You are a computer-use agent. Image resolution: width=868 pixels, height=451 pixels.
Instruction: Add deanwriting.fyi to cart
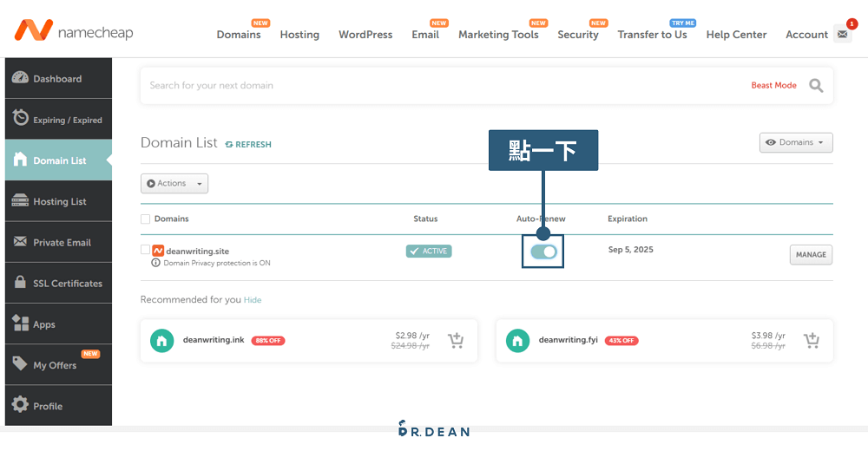pyautogui.click(x=812, y=340)
